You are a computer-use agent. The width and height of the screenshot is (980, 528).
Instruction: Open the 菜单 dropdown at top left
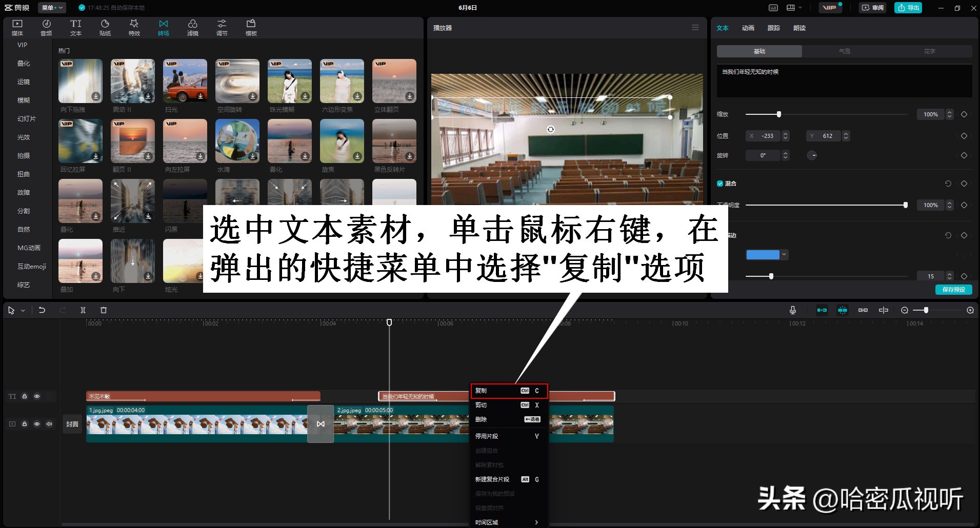(x=51, y=8)
